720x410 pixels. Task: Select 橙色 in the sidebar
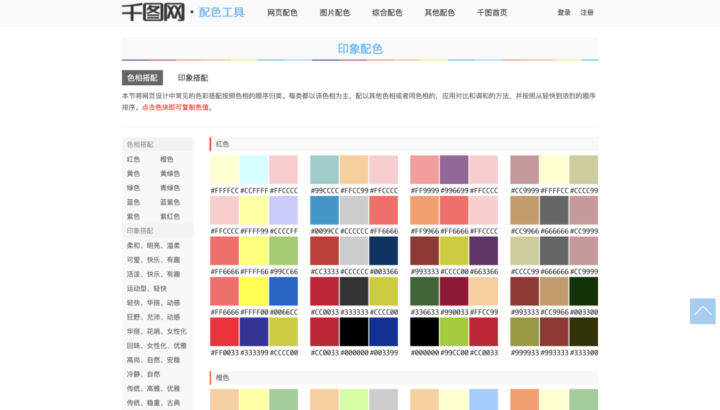click(167, 159)
